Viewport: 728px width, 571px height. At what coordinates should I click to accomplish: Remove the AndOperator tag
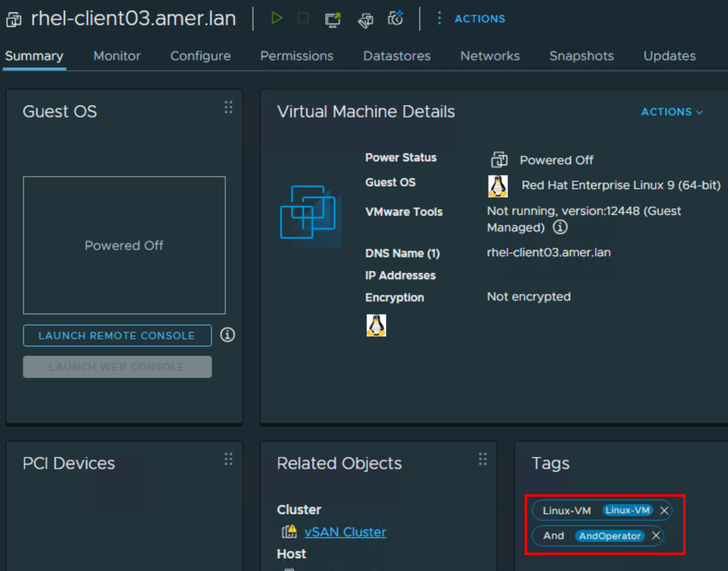tap(656, 535)
